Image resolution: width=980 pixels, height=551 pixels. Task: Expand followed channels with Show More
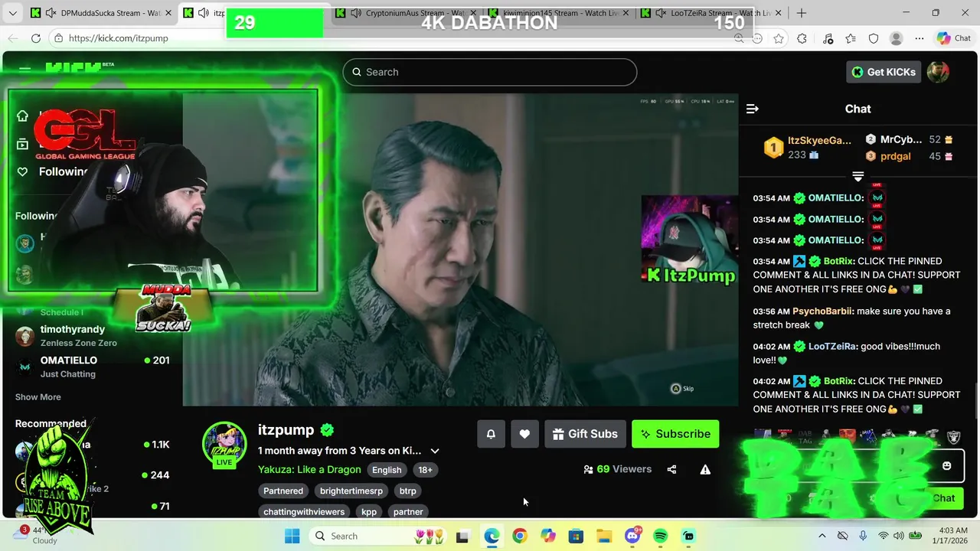[38, 397]
